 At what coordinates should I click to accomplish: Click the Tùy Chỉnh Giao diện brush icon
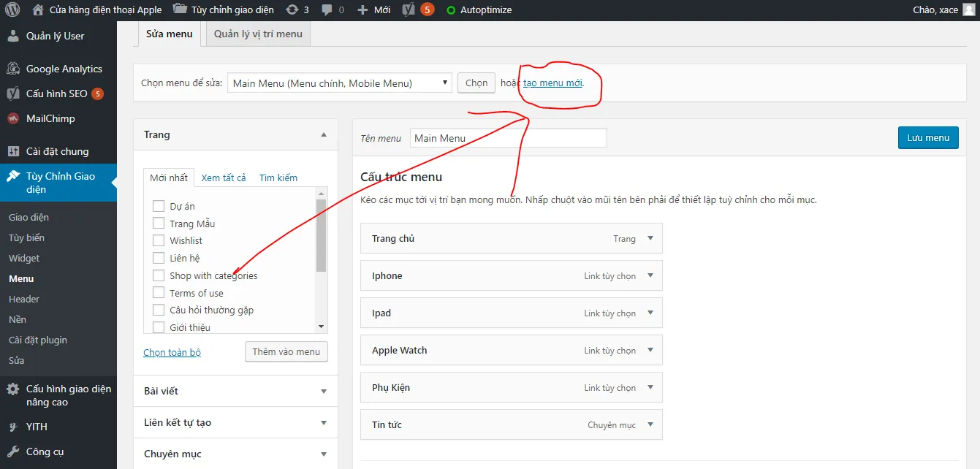(13, 176)
